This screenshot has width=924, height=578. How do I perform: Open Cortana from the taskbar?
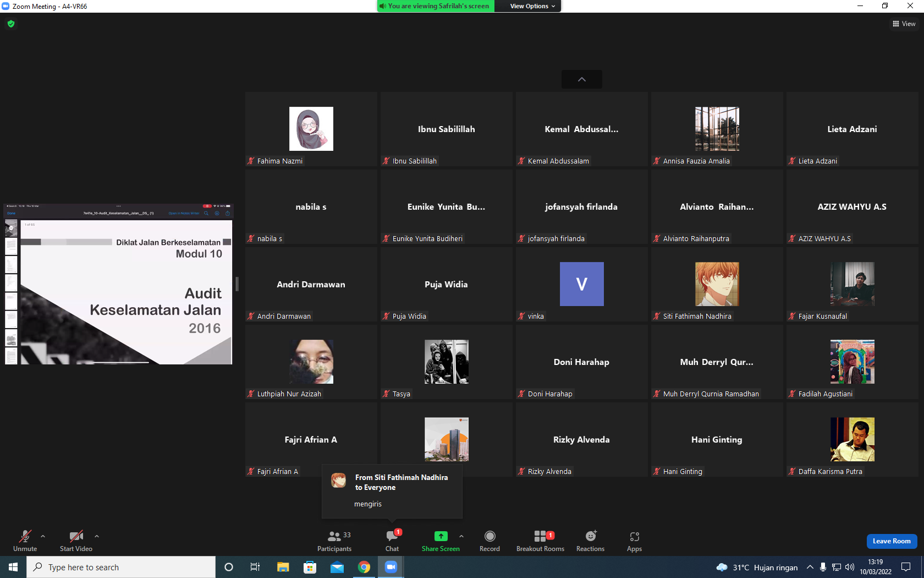coord(229,567)
